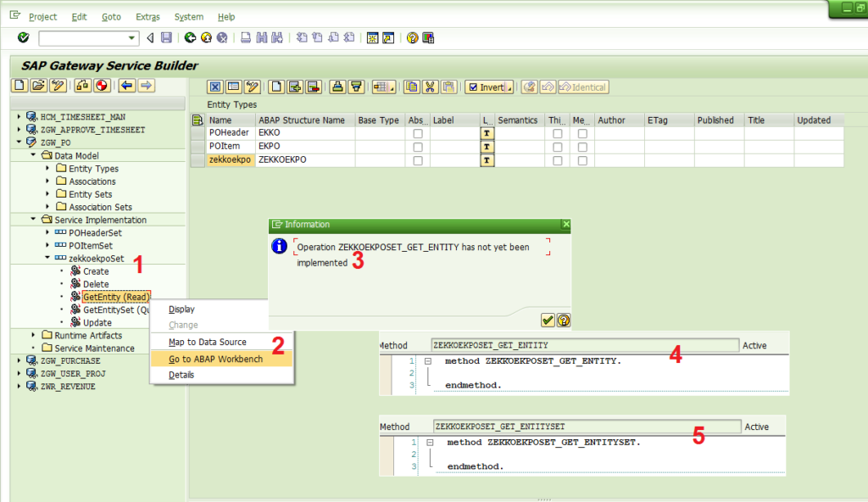This screenshot has height=502, width=868.
Task: Click the Help question mark icon in toolbar
Action: click(412, 37)
